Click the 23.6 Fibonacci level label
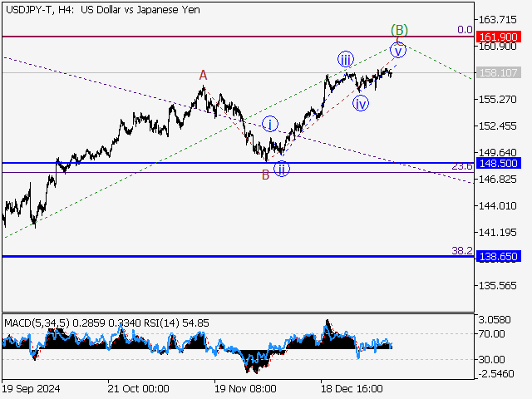 tap(461, 167)
